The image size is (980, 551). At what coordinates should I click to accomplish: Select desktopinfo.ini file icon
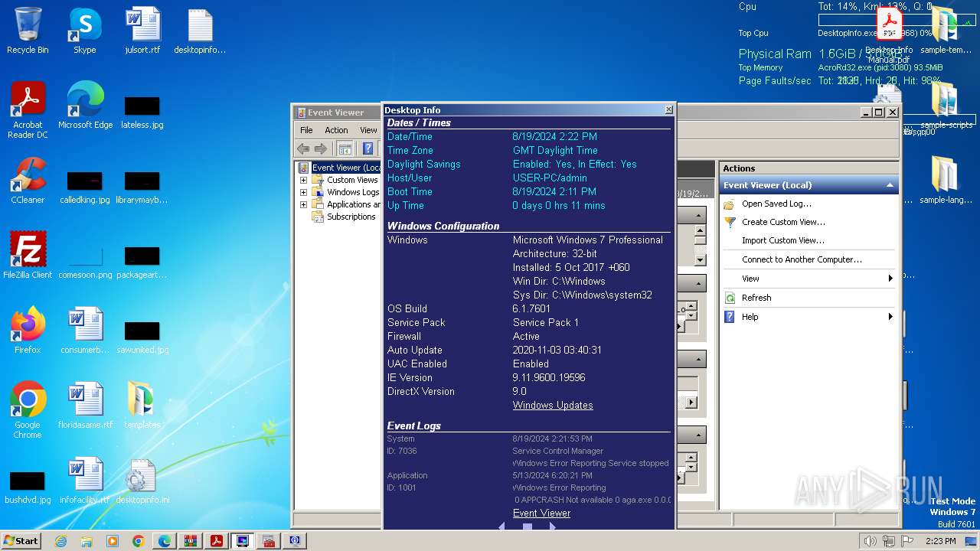142,481
